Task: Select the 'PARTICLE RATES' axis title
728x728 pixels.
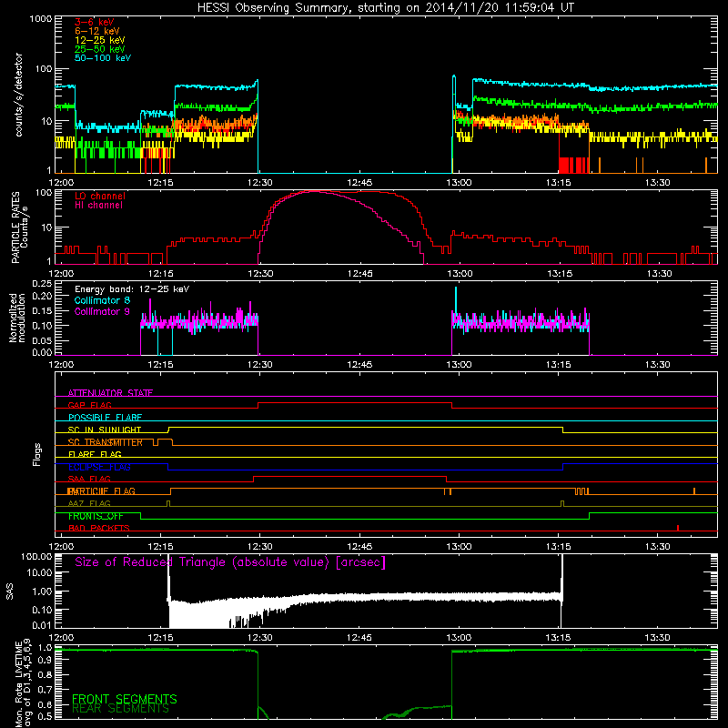Action: pyautogui.click(x=15, y=227)
